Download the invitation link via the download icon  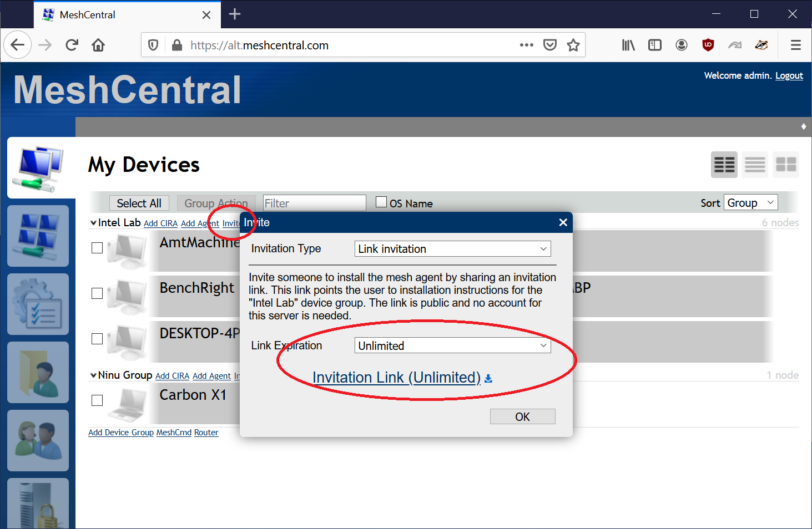click(488, 378)
